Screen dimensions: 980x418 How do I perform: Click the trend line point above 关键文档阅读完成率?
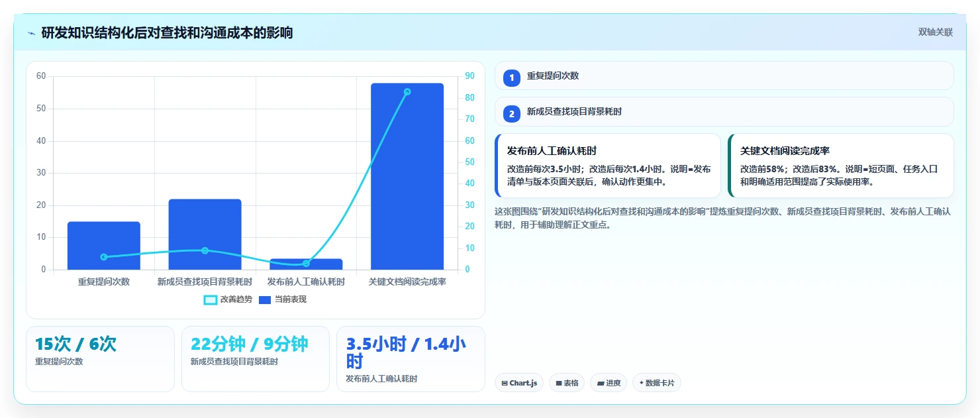(x=407, y=92)
